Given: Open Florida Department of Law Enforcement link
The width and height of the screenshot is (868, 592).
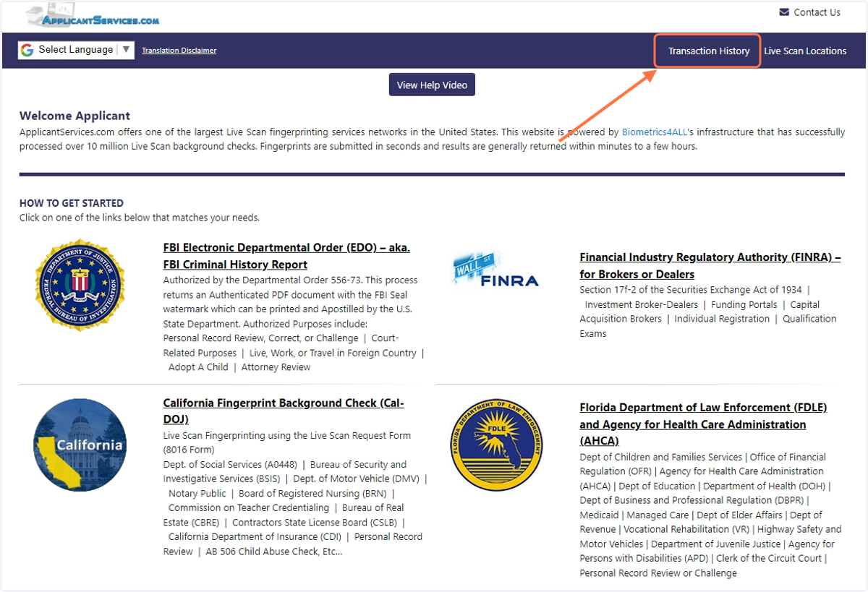Looking at the screenshot, I should pos(703,424).
